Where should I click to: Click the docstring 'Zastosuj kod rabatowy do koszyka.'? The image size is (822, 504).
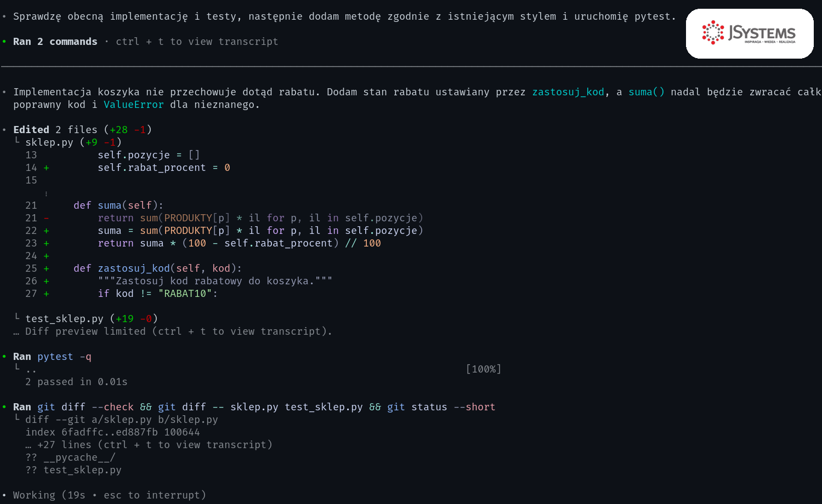click(215, 281)
